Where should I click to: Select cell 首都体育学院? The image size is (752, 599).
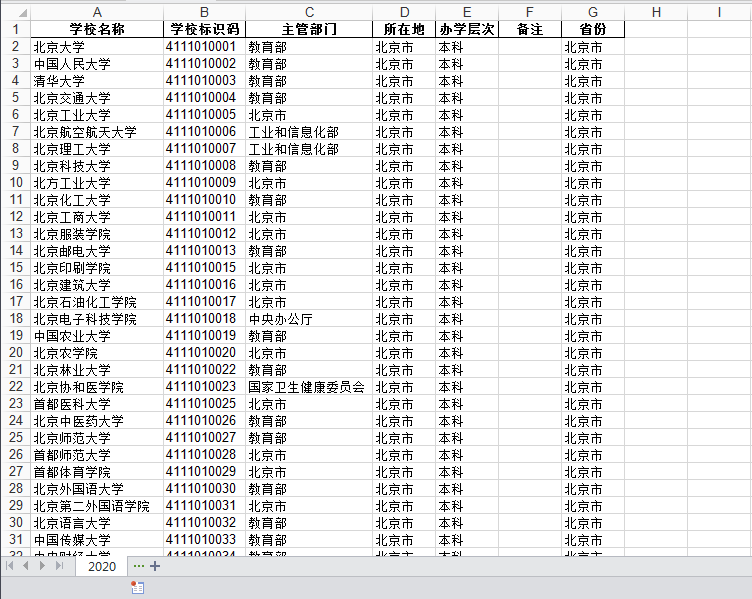pos(97,472)
